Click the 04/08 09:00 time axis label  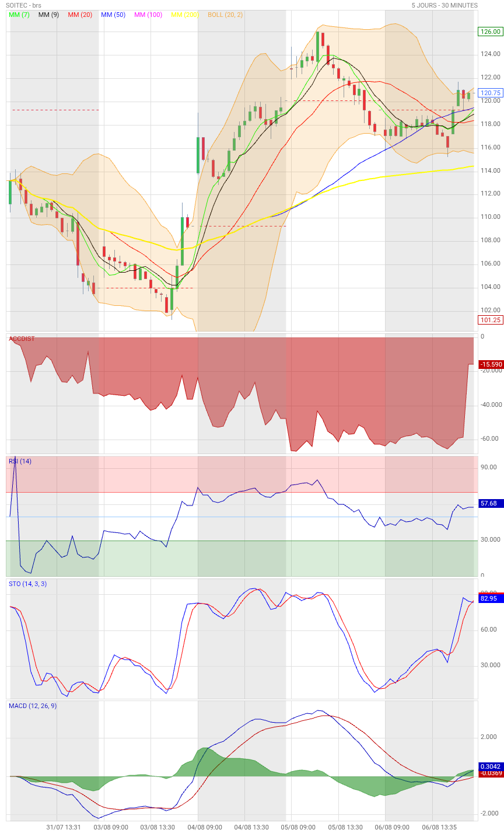[x=205, y=827]
